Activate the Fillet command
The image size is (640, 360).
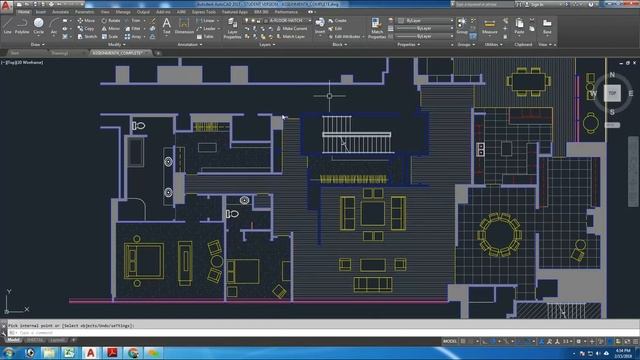133,29
